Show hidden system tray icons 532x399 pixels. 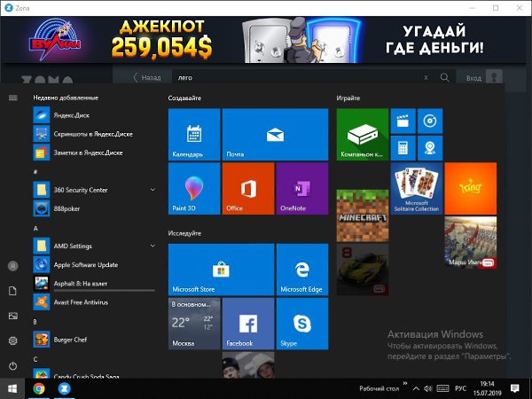pos(416,388)
